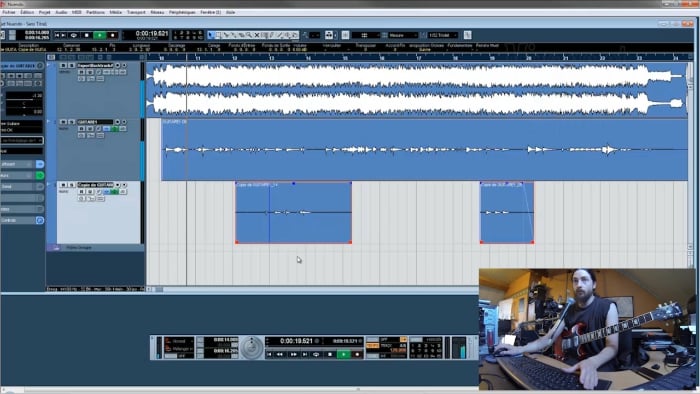Expand the Copie de GUITARES track arrow

(x=49, y=184)
